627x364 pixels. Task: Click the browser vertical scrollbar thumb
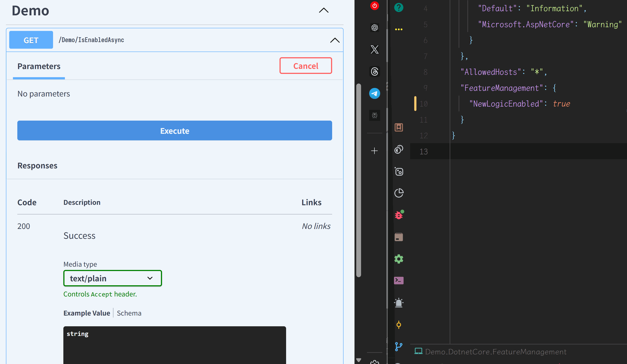point(358,180)
